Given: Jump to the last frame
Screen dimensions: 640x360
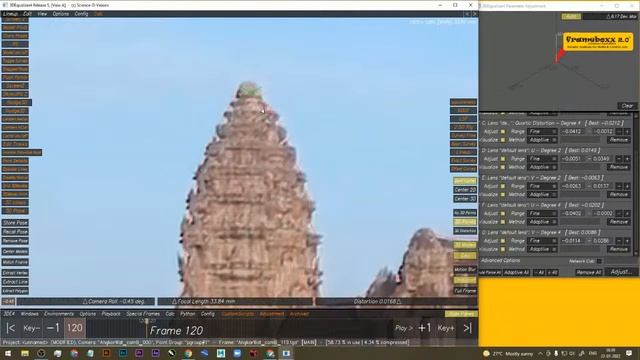Looking at the screenshot, I should [x=467, y=328].
